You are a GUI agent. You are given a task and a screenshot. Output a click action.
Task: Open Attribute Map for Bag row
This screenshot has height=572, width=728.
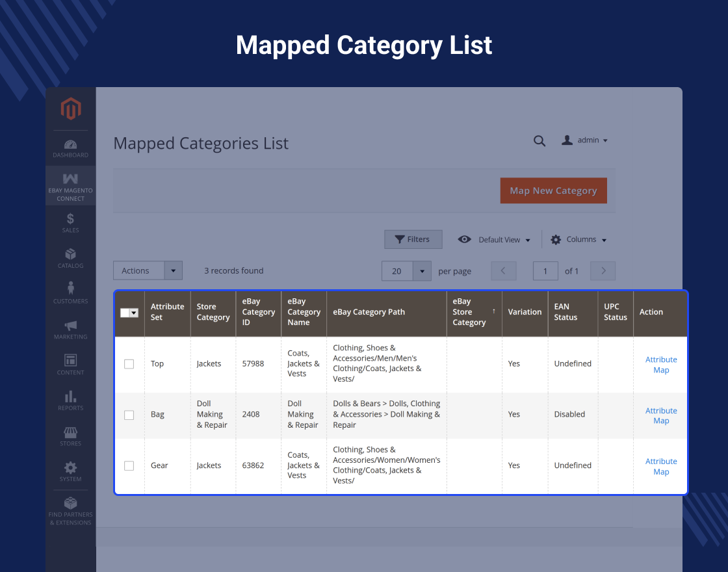tap(661, 415)
